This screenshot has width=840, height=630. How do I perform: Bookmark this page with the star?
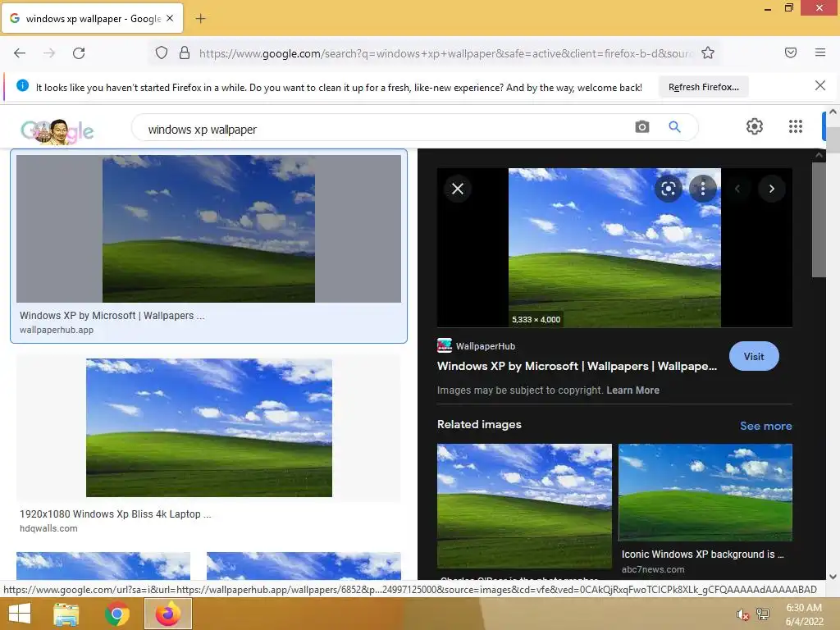[708, 52]
